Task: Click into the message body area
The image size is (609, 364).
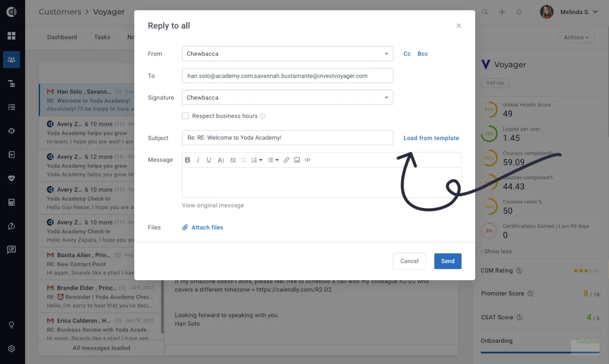Action: (x=321, y=182)
